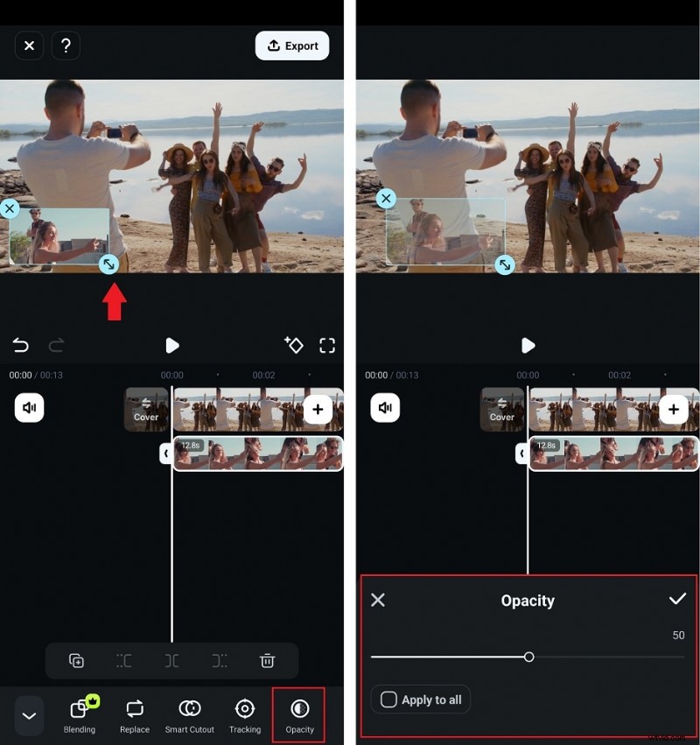The height and width of the screenshot is (745, 700).
Task: Open fullscreen preview mode
Action: 327,345
